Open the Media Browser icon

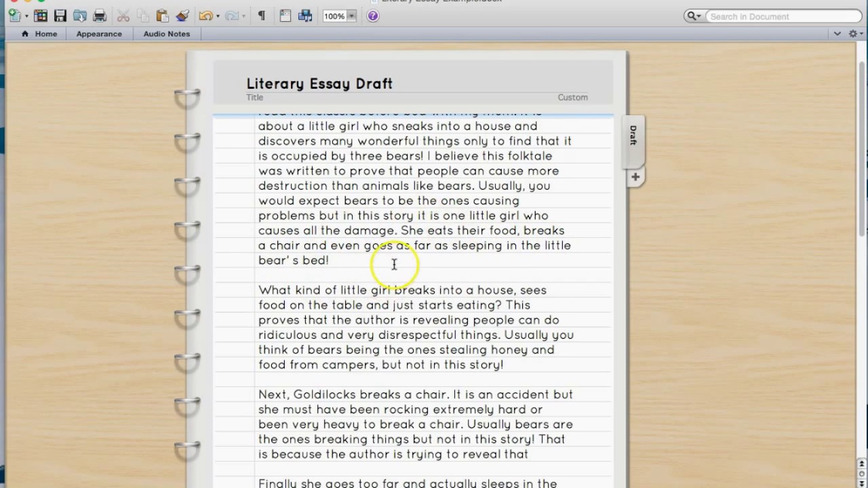(305, 16)
